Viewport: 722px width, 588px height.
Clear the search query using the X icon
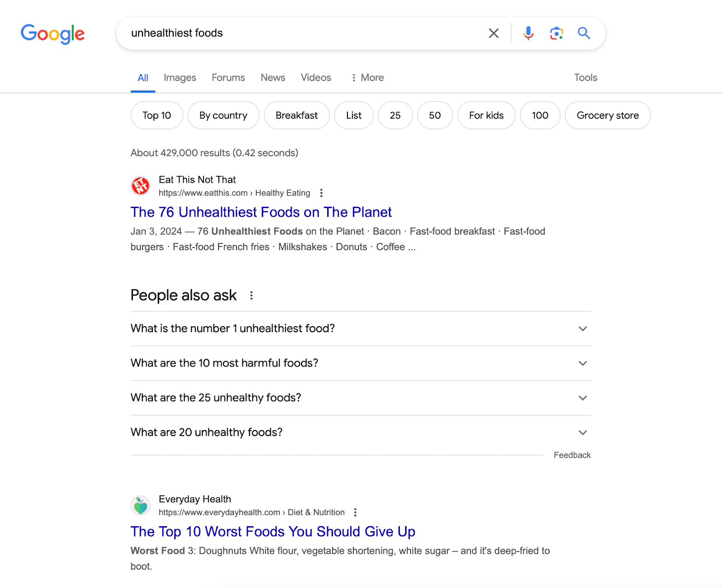click(x=493, y=33)
